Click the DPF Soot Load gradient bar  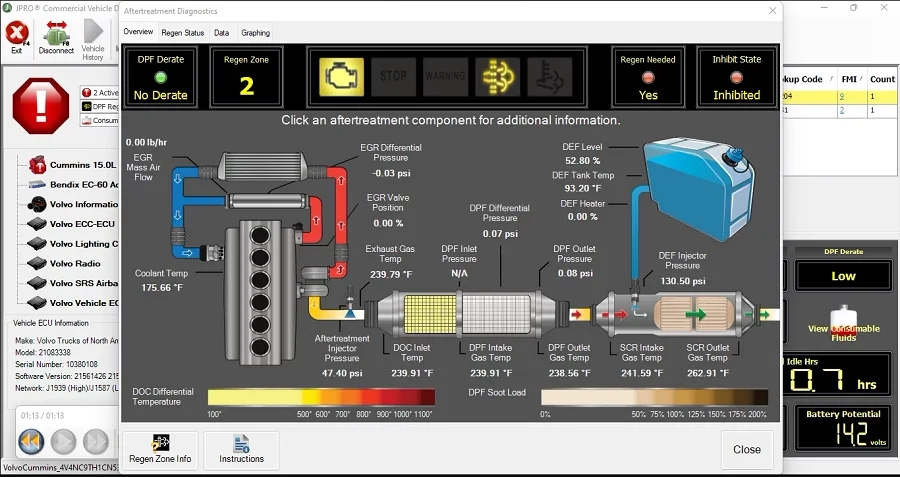point(654,397)
